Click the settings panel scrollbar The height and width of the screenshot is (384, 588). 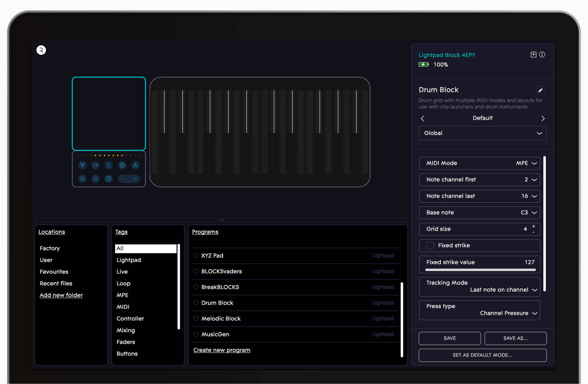544,224
